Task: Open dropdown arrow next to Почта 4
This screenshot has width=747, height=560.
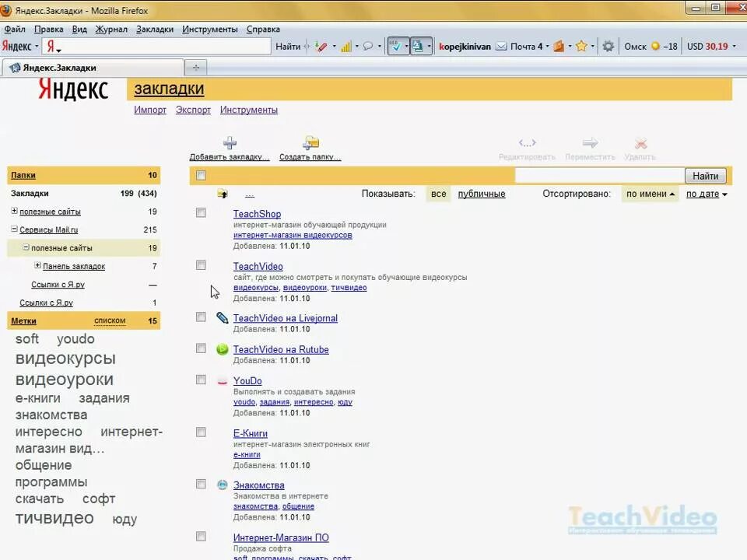Action: pyautogui.click(x=547, y=47)
